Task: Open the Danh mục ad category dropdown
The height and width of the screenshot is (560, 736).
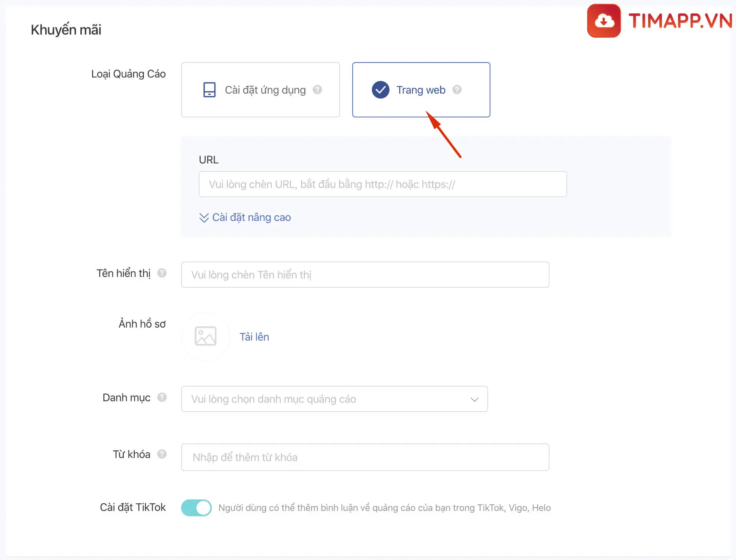Action: click(x=334, y=399)
